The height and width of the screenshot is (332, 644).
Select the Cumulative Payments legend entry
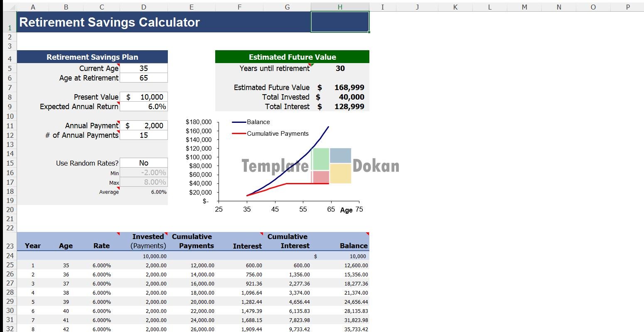[x=277, y=134]
